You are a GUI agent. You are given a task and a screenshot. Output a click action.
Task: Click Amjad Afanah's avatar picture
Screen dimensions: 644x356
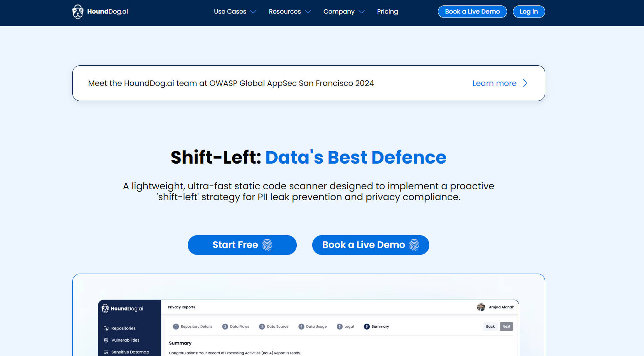point(481,307)
